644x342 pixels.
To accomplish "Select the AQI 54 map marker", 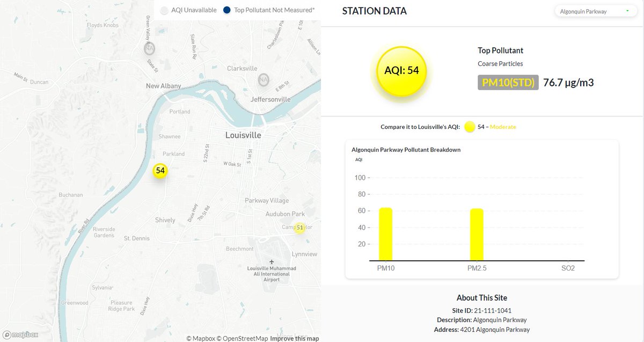I will pos(160,171).
